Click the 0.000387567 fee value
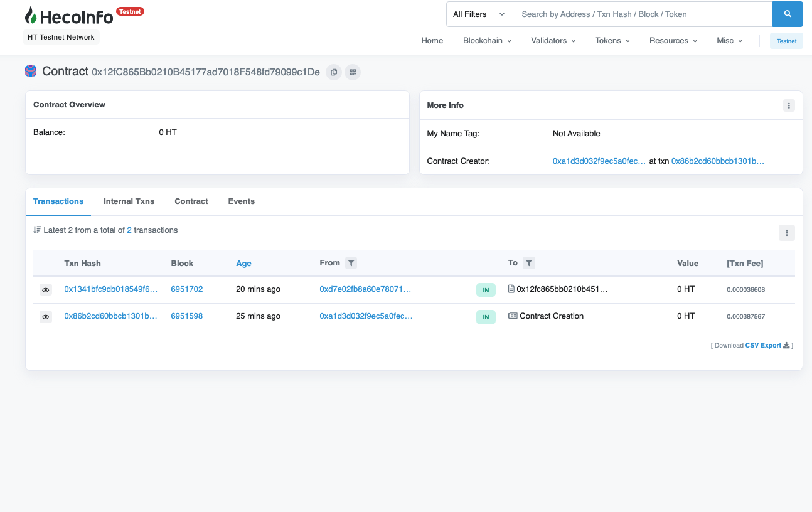 point(746,317)
